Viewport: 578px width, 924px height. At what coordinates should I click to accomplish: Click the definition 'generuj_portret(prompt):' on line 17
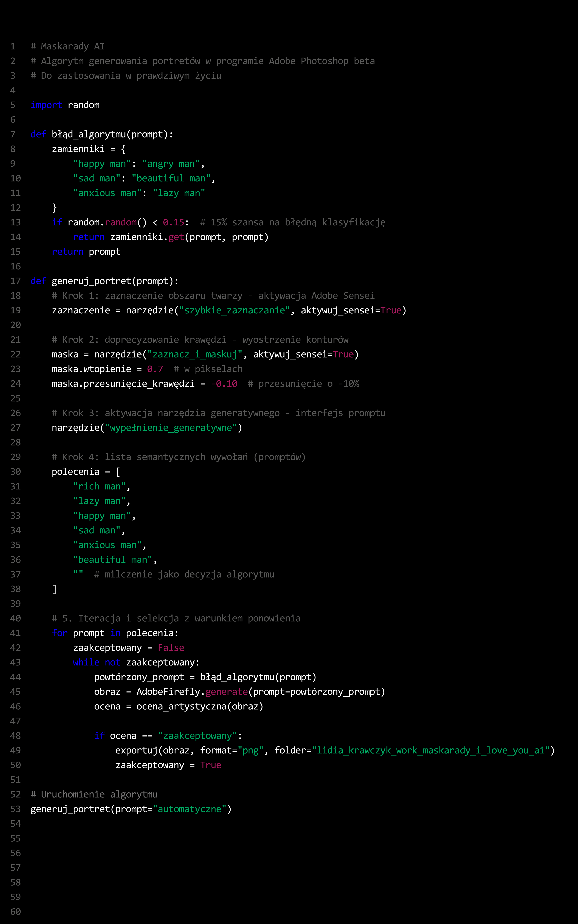[x=115, y=281]
